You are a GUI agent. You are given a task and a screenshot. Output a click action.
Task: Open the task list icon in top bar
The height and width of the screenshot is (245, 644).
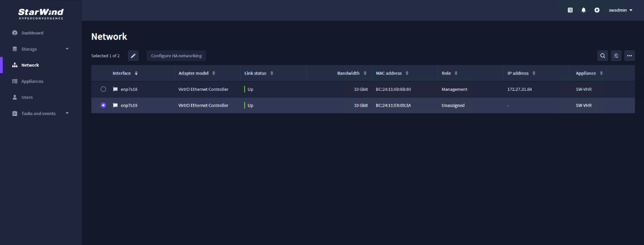tap(570, 10)
